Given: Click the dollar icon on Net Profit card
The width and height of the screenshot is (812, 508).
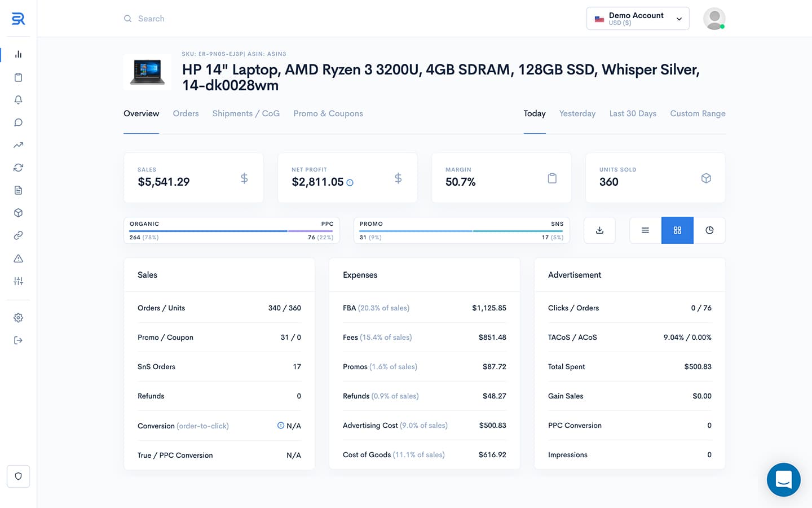Looking at the screenshot, I should 398,178.
